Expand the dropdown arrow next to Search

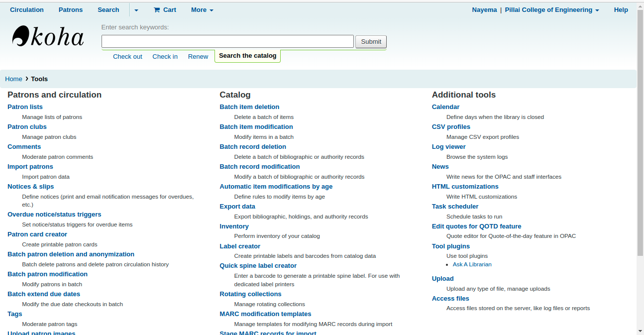coord(136,10)
